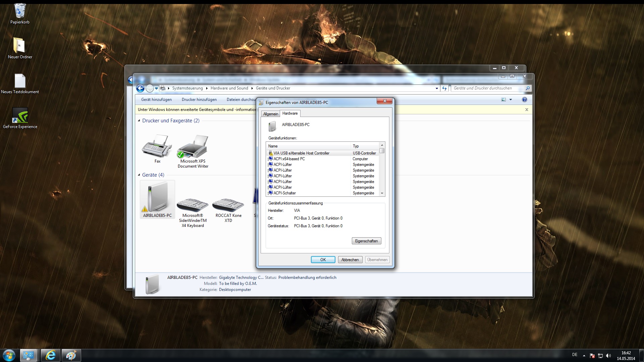This screenshot has width=644, height=362.
Task: Collapse the Drucker und Faxgeräte group
Action: pyautogui.click(x=139, y=121)
